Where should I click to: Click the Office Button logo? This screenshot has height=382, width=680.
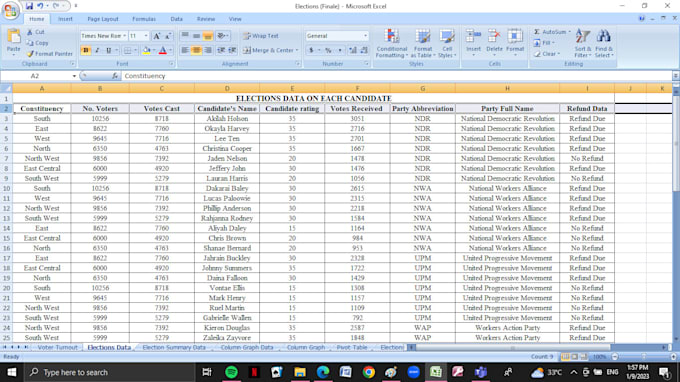[10, 10]
